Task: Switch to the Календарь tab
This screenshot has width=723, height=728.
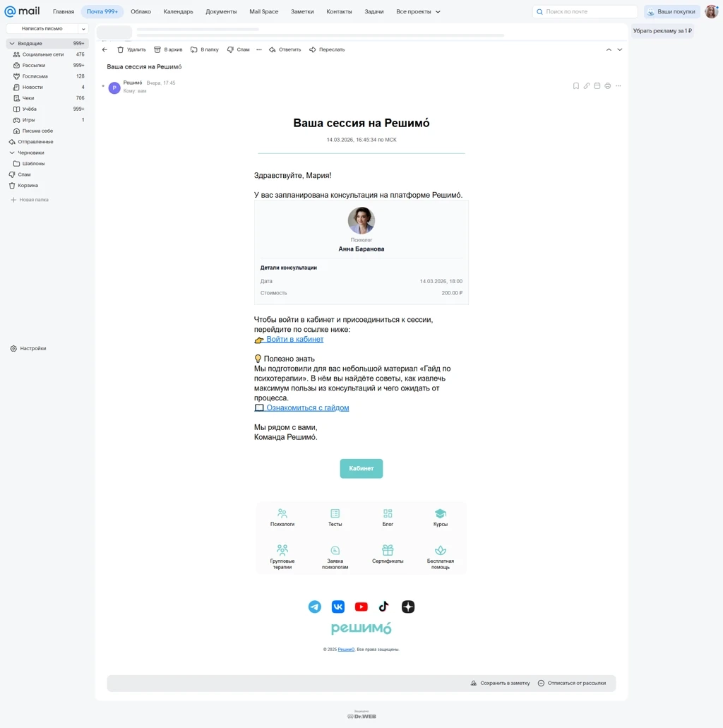Action: pyautogui.click(x=179, y=11)
